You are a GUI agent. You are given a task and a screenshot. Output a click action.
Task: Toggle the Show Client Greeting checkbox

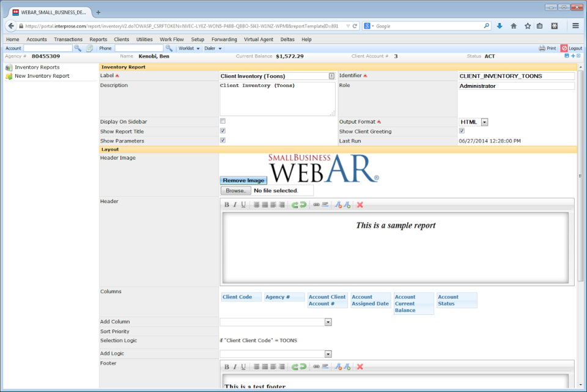[x=462, y=131]
